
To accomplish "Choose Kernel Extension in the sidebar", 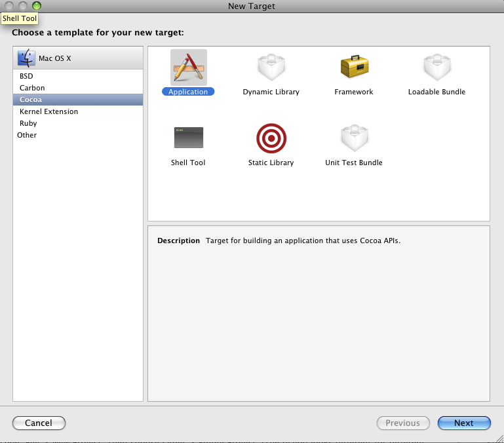I will (48, 111).
